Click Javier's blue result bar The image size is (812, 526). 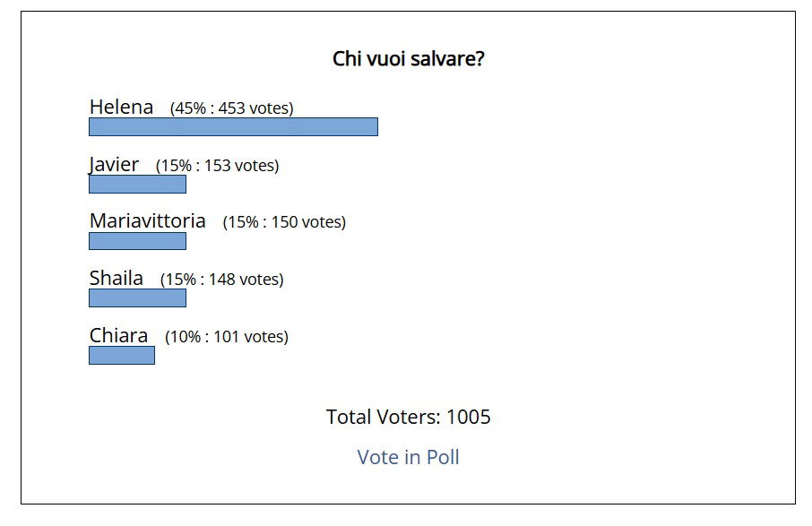tap(137, 185)
